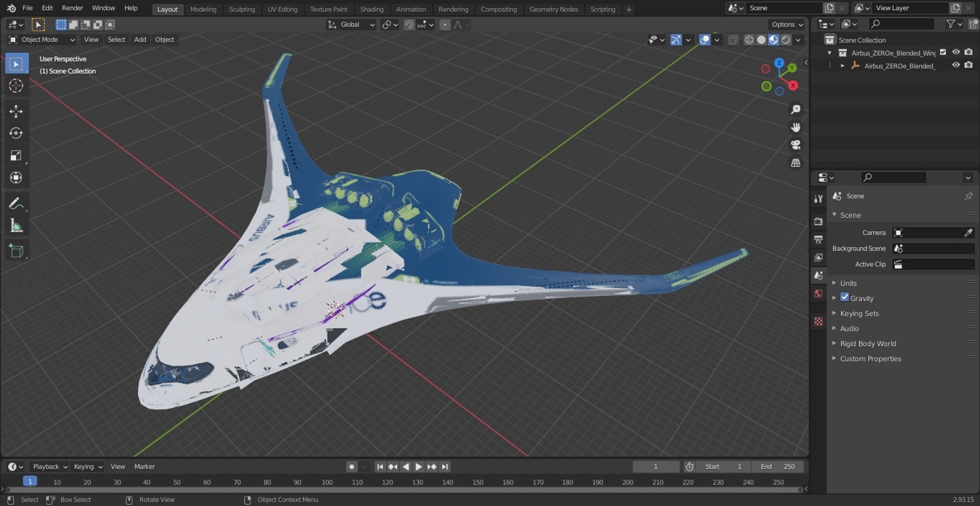Open the Global transform orientation dropdown

(351, 25)
